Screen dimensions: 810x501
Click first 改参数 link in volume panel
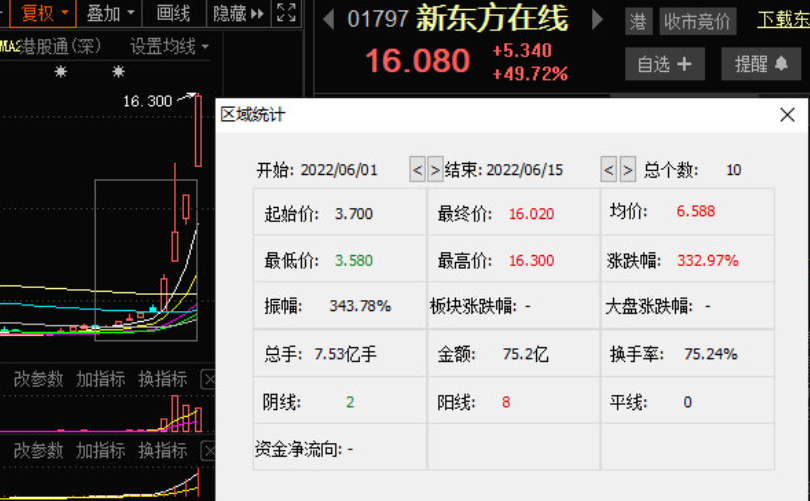click(38, 379)
